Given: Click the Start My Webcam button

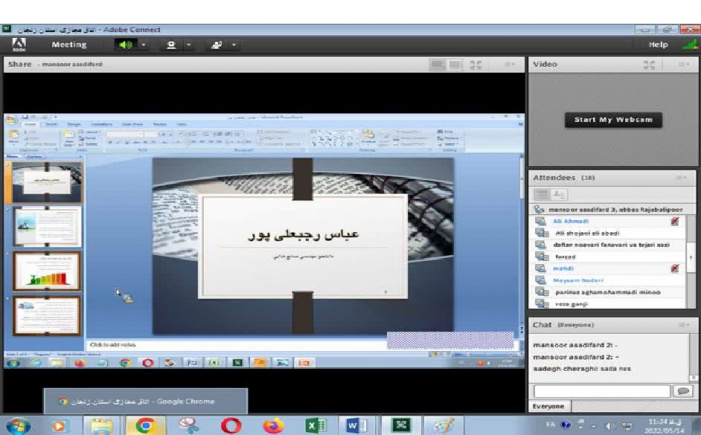Looking at the screenshot, I should (x=613, y=120).
